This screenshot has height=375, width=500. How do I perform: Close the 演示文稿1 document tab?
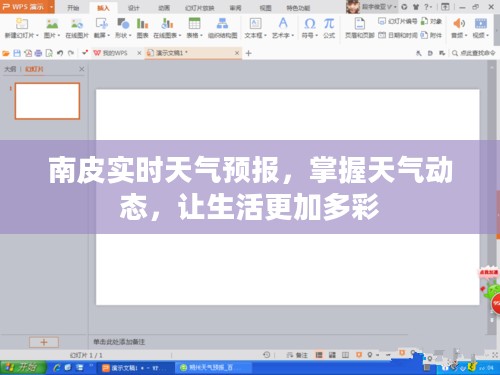(237, 53)
